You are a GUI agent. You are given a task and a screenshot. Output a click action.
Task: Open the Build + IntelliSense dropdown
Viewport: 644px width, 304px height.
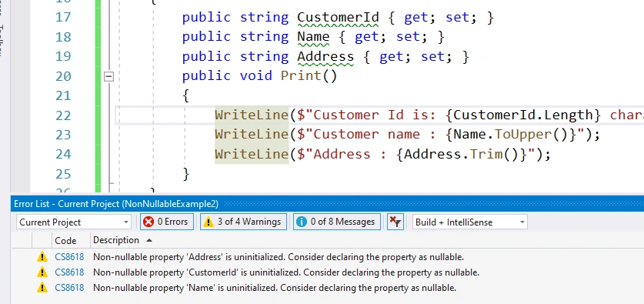470,222
